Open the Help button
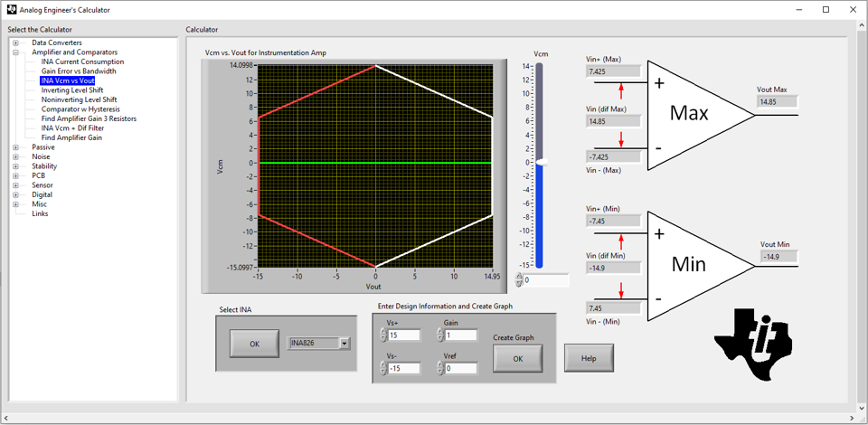 589,358
